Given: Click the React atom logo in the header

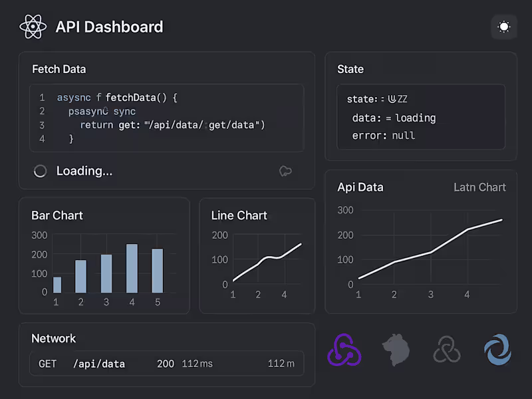Looking at the screenshot, I should (33, 27).
